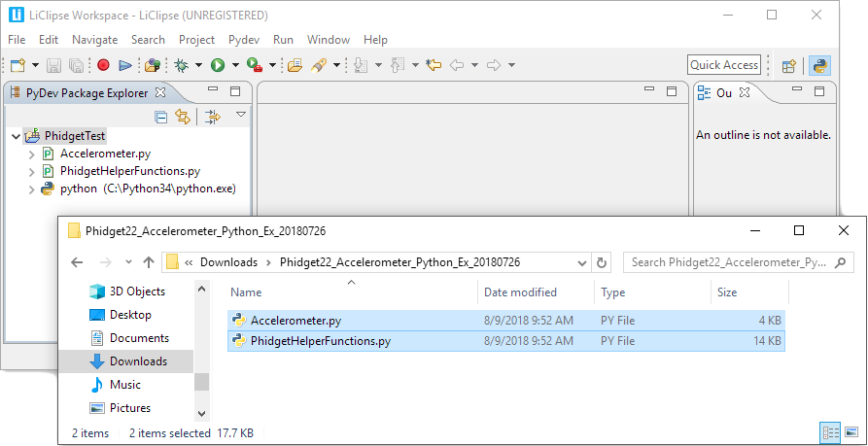Maximize the Package Explorer panel
The width and height of the screenshot is (868, 446).
235,91
